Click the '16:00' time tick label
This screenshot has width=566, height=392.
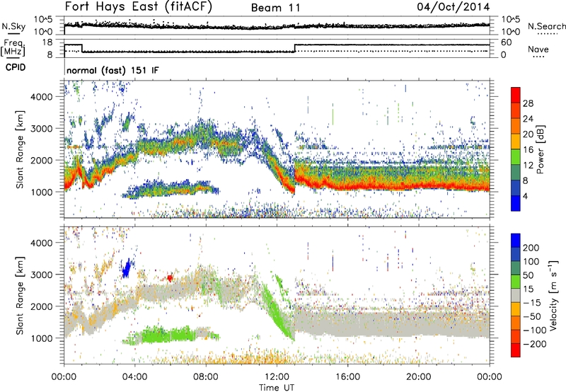(x=347, y=377)
